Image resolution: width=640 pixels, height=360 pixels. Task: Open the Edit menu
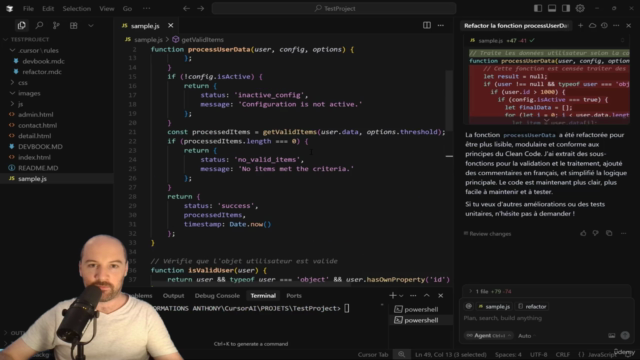48,9
